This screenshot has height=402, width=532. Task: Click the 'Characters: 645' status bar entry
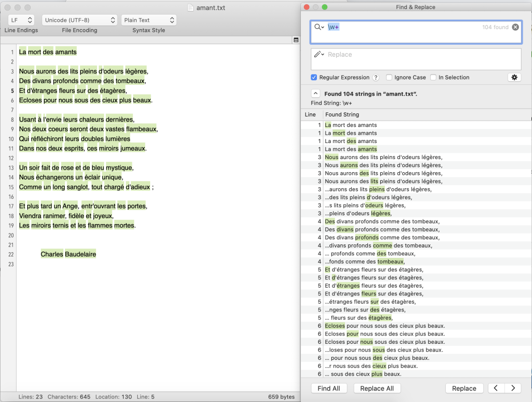(x=69, y=397)
